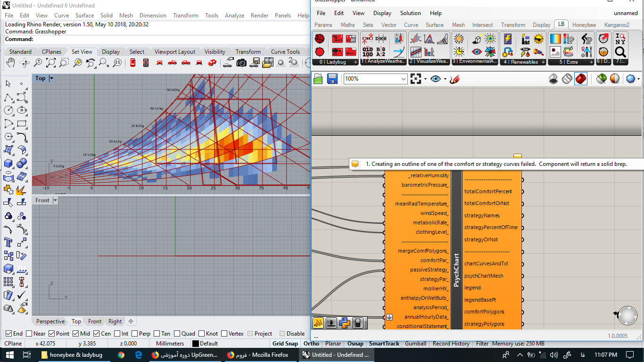This screenshot has width=644, height=362.
Task: Toggle the Point object snap checkbox
Action: tap(52, 334)
